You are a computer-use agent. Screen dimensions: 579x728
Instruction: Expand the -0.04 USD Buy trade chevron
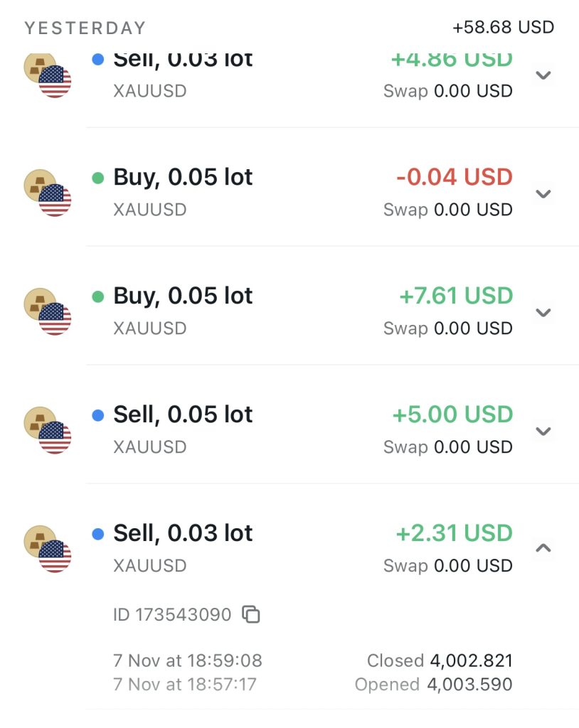(x=543, y=193)
